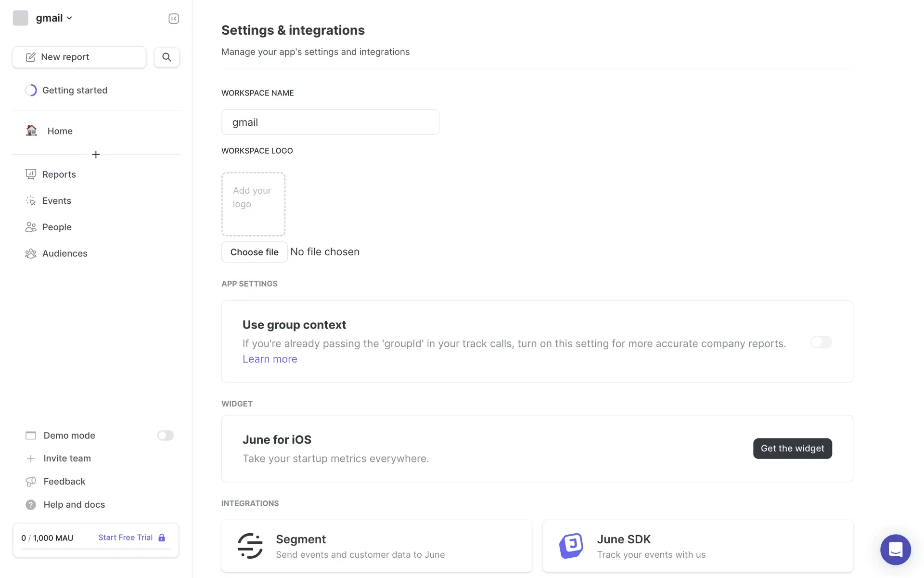
Task: Open the Reports section
Action: pyautogui.click(x=59, y=174)
